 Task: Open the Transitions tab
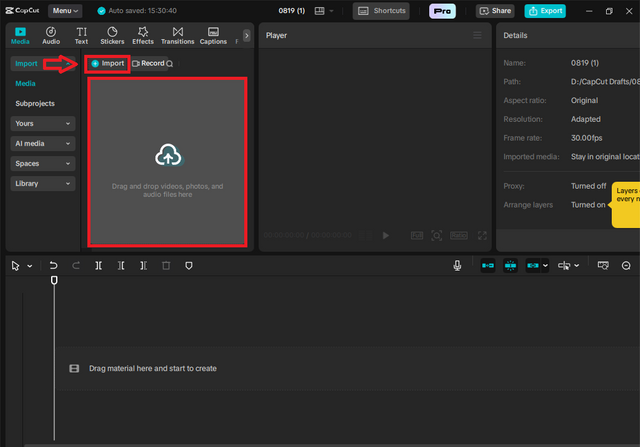click(x=178, y=36)
